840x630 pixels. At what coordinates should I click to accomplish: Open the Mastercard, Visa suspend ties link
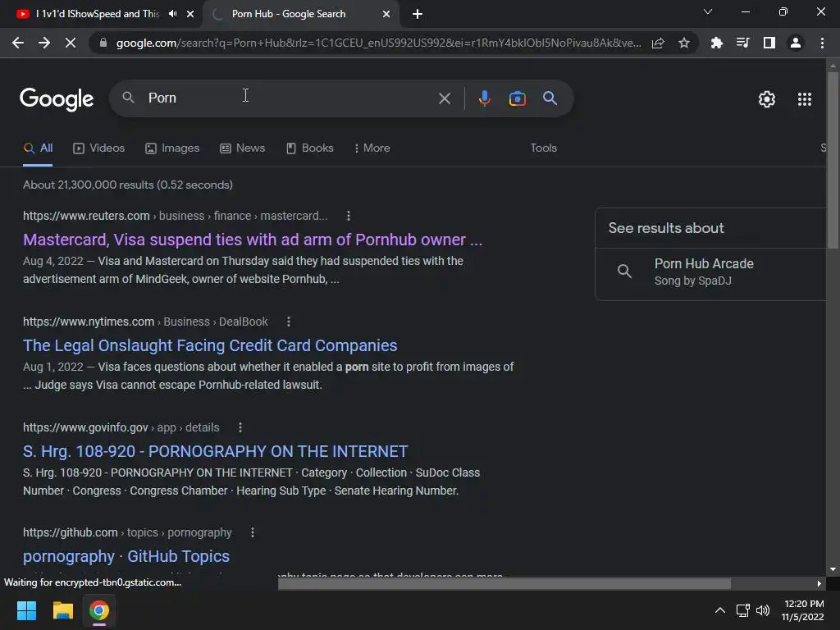click(x=253, y=240)
